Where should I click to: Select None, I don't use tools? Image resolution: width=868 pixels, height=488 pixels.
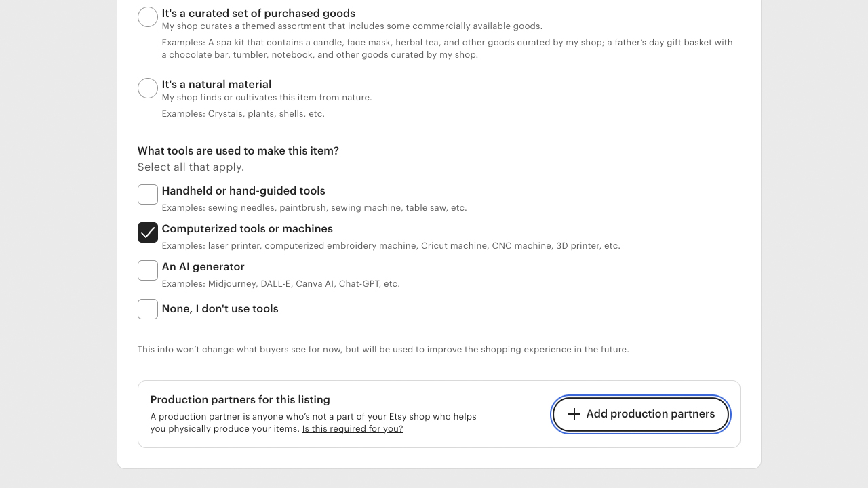[147, 309]
